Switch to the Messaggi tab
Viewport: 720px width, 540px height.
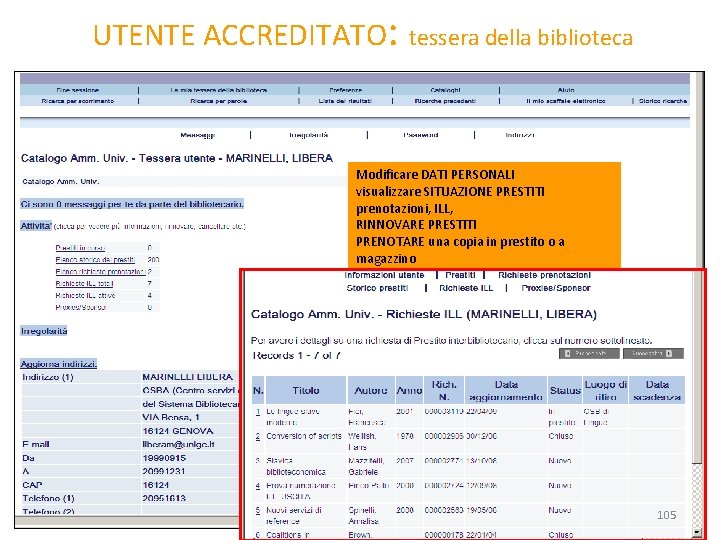pyautogui.click(x=197, y=135)
